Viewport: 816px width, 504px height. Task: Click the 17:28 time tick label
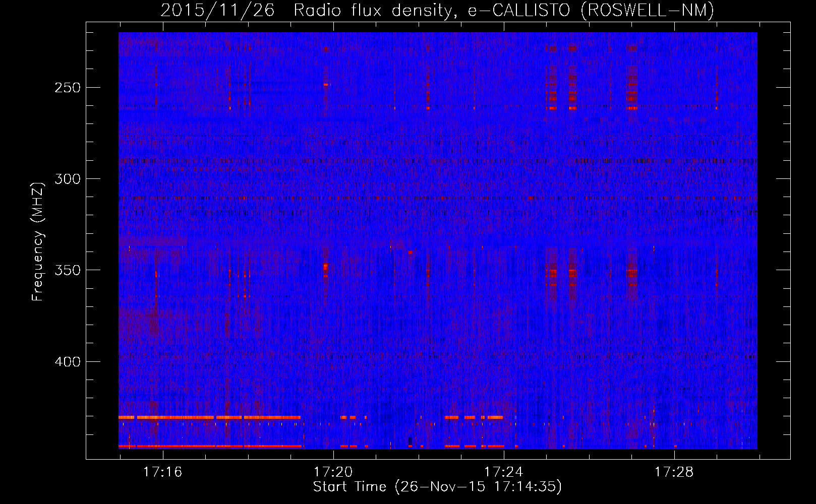[x=674, y=472]
